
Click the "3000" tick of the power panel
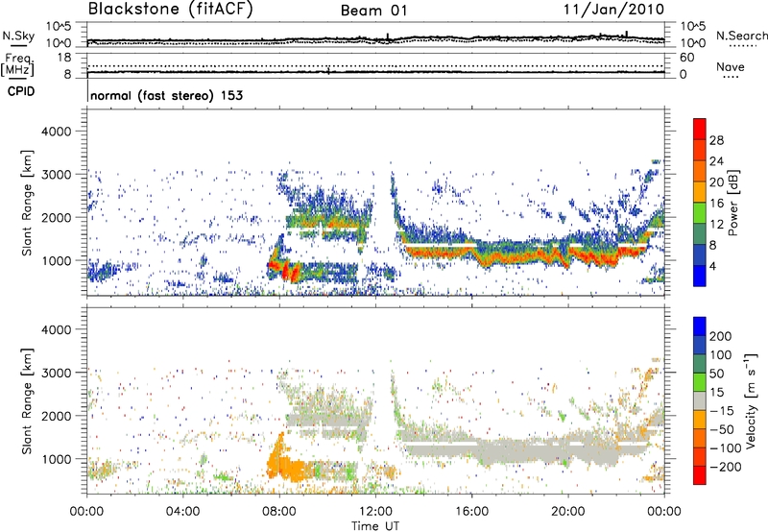(56, 175)
